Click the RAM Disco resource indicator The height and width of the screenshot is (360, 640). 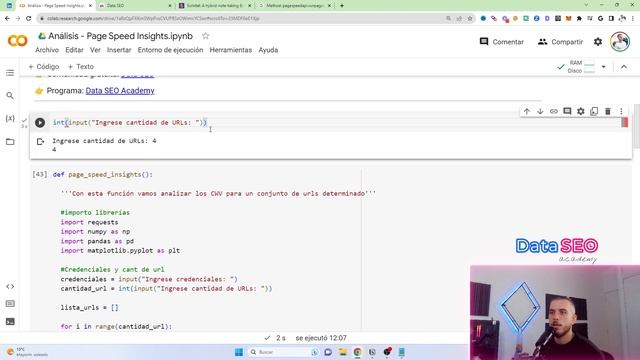click(x=582, y=67)
